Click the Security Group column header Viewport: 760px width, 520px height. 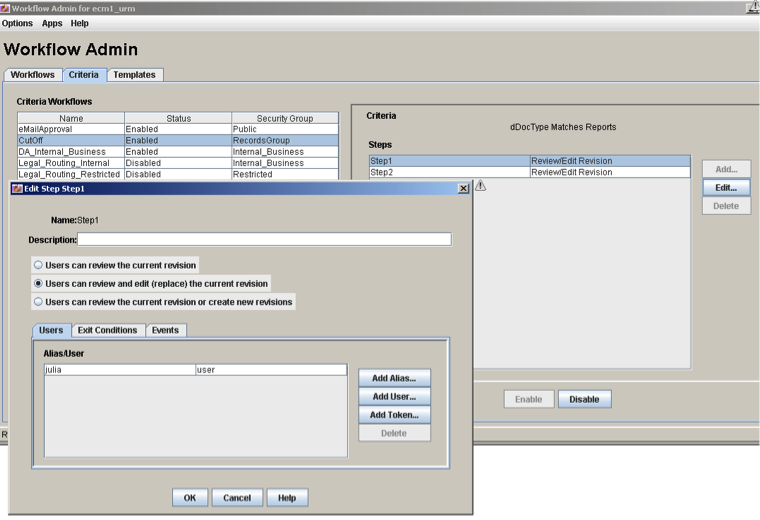285,118
